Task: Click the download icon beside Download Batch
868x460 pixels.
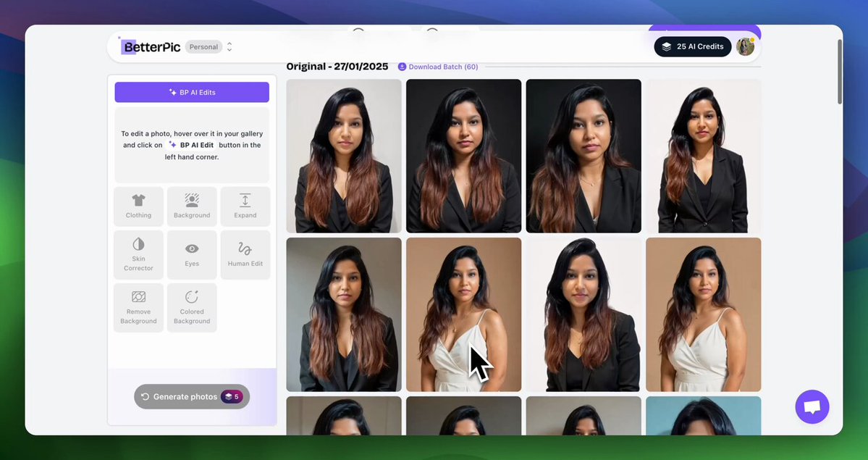Action: [x=402, y=67]
